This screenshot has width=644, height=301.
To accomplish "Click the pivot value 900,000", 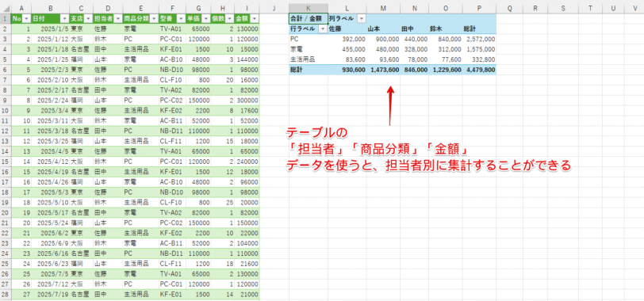I will 383,39.
